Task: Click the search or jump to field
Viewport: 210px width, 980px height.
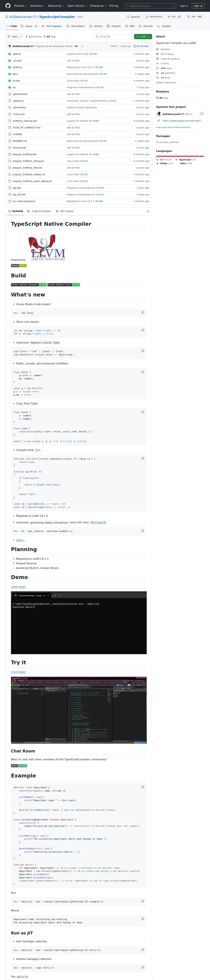Action: 150,6
